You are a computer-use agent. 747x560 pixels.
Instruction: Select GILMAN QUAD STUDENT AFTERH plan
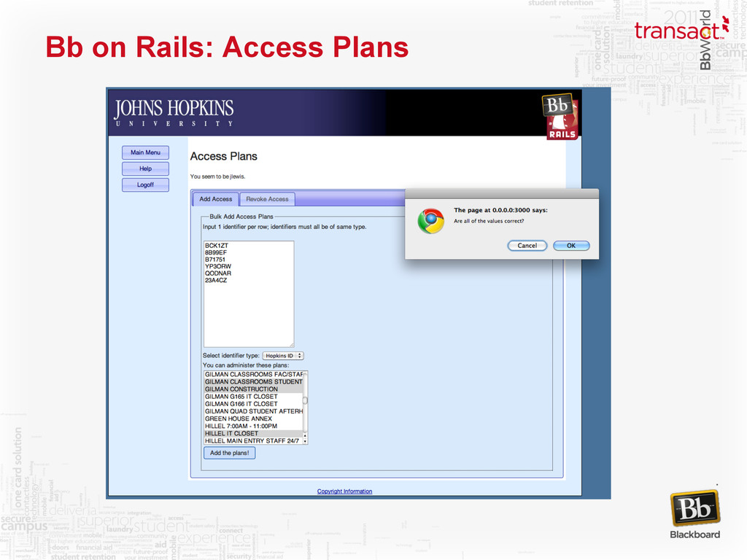click(x=253, y=411)
